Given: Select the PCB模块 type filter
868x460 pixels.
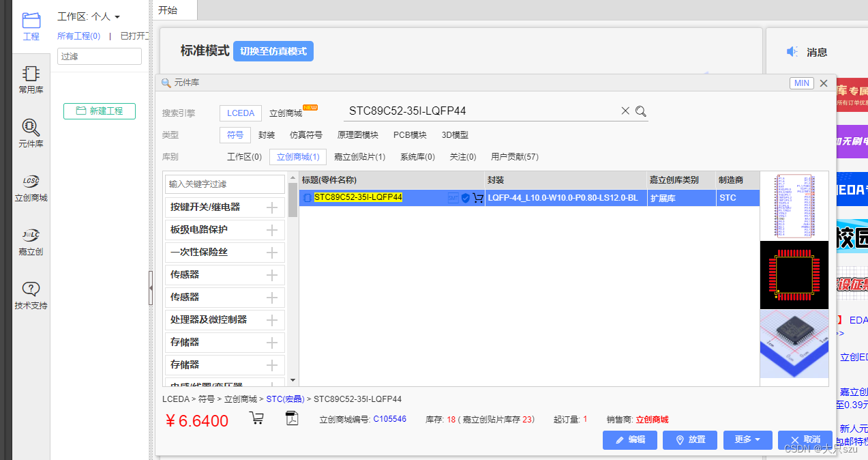Looking at the screenshot, I should tap(410, 135).
